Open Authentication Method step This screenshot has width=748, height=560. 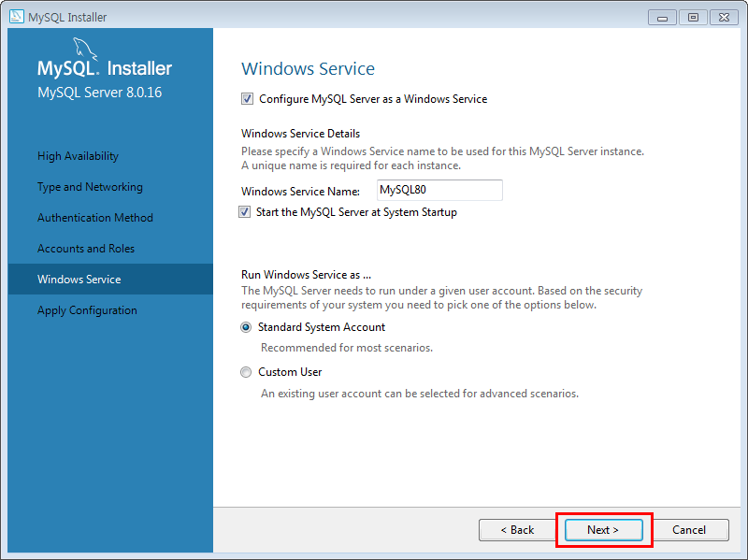[x=95, y=218]
